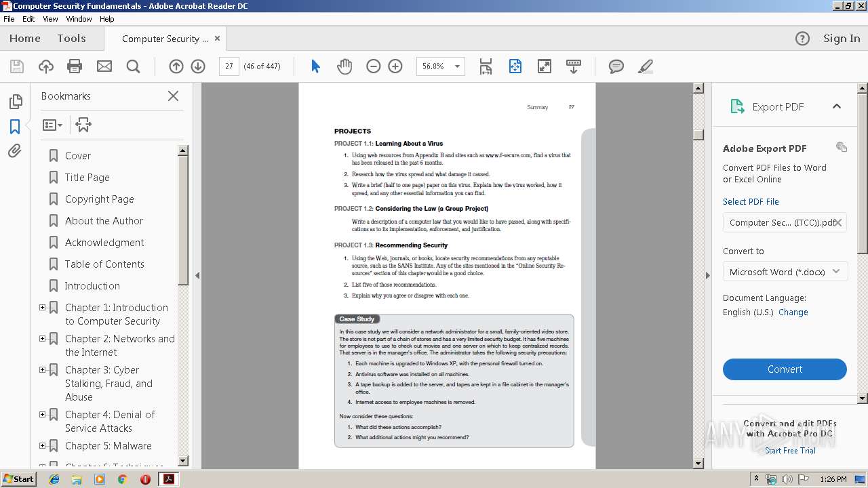Click bookmarks panel scroll down arrow
Viewport: 868px width, 488px height.
182,462
